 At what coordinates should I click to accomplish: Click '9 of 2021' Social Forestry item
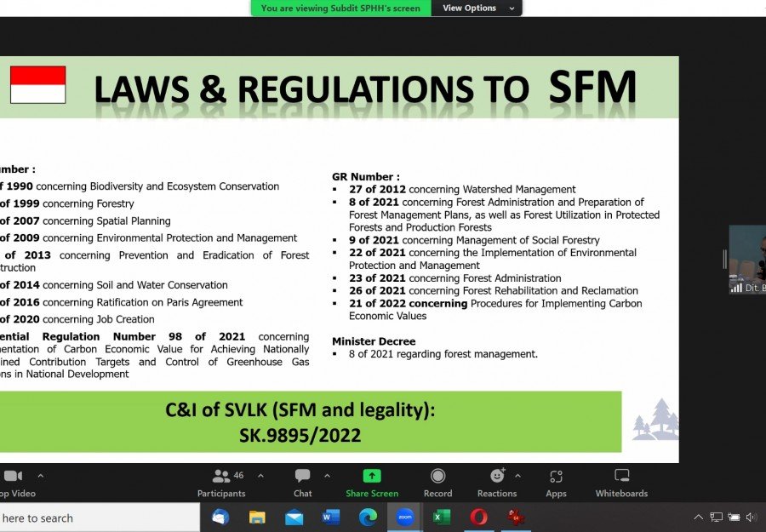pyautogui.click(x=474, y=240)
